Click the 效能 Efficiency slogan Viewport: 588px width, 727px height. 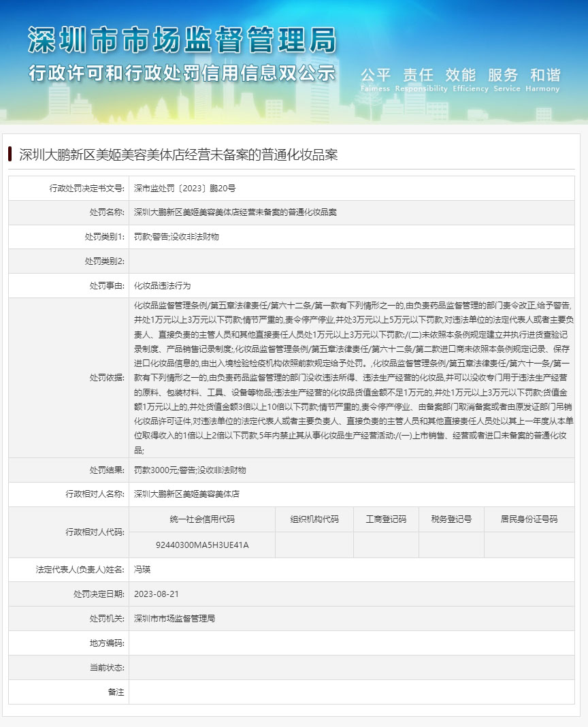coord(470,80)
